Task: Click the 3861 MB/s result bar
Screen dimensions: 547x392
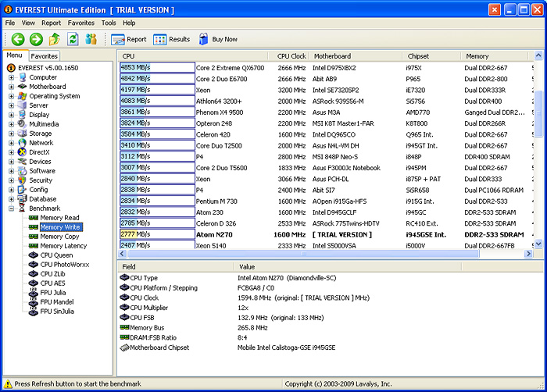Action: [x=157, y=112]
